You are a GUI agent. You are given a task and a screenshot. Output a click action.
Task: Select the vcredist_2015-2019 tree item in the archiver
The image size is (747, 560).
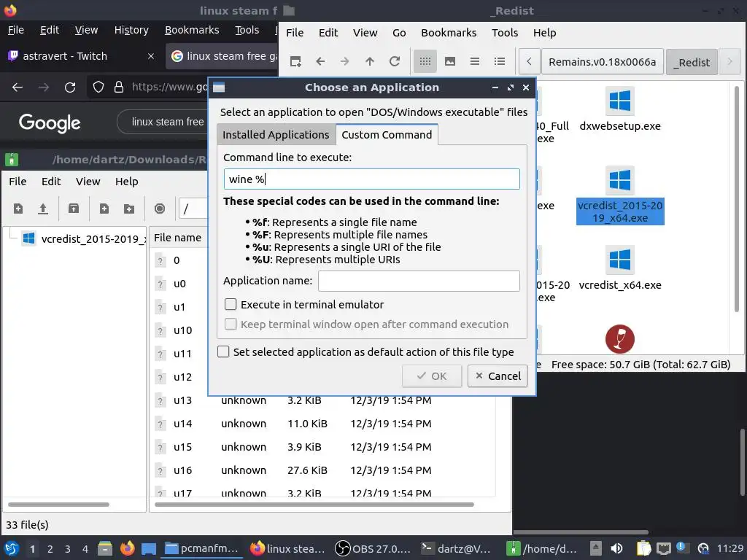click(83, 238)
